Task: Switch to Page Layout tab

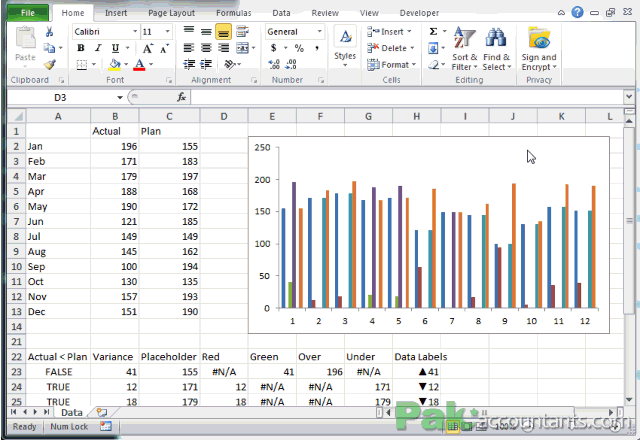Action: pos(171,13)
